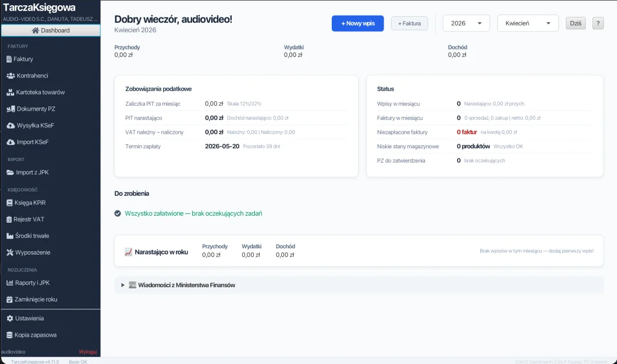Open the Wyposażenie section
The height and width of the screenshot is (364, 617).
[x=33, y=252]
